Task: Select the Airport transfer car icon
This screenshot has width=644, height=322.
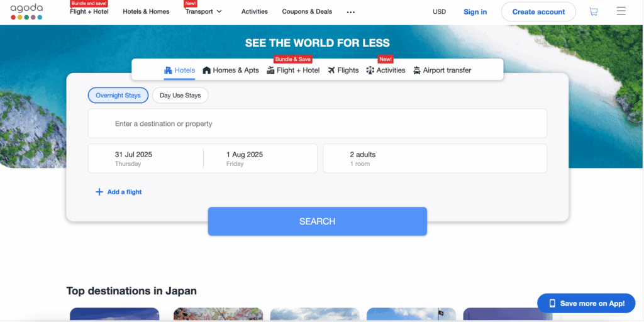Action: 417,70
